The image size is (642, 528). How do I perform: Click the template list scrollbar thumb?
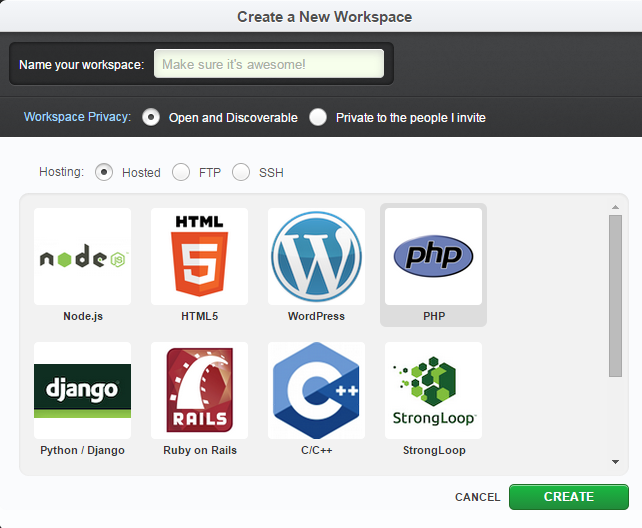pos(615,296)
